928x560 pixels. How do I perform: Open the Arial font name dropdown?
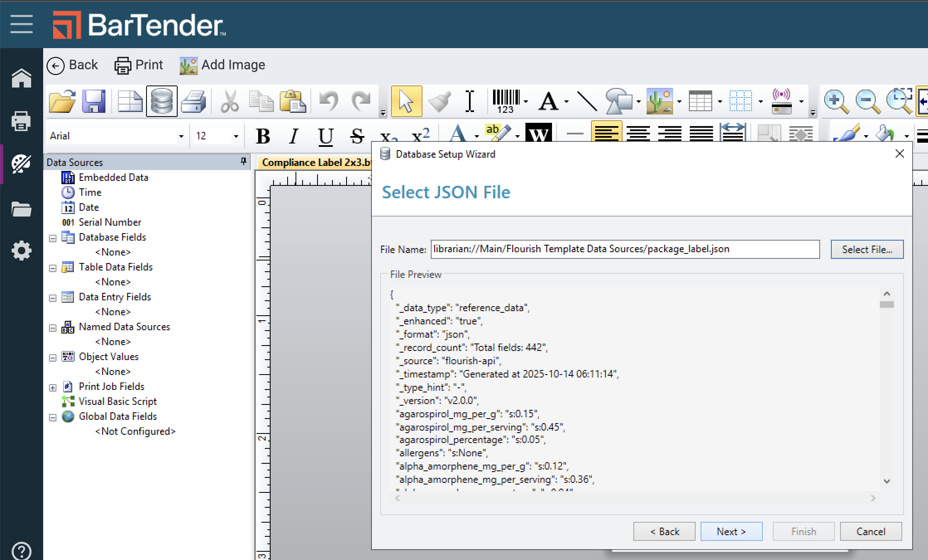(181, 136)
